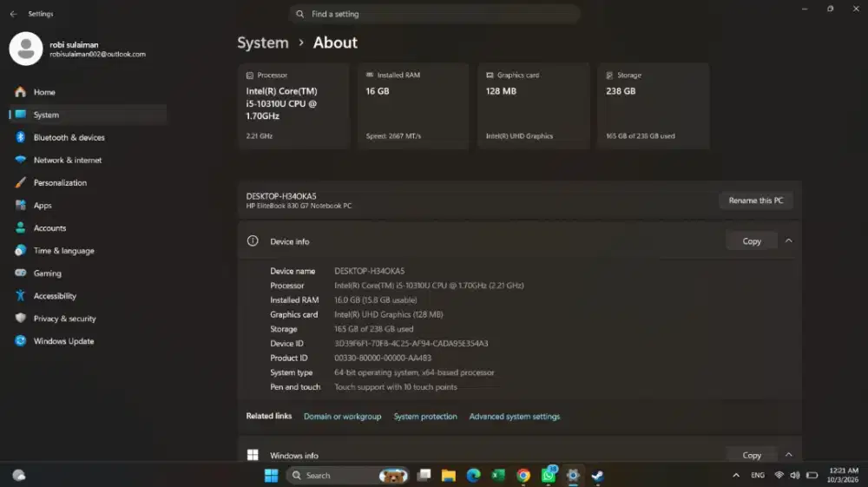Click the DESKTOP-H34OKA5 device name value

tap(369, 271)
